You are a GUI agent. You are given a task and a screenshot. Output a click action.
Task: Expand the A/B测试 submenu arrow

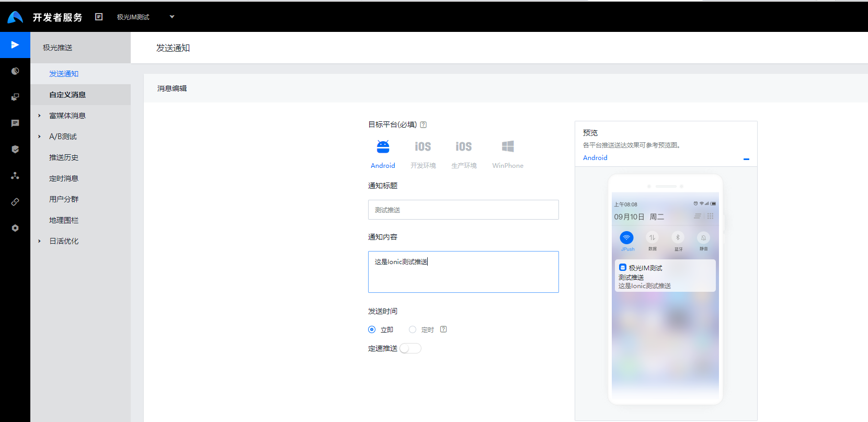(39, 136)
